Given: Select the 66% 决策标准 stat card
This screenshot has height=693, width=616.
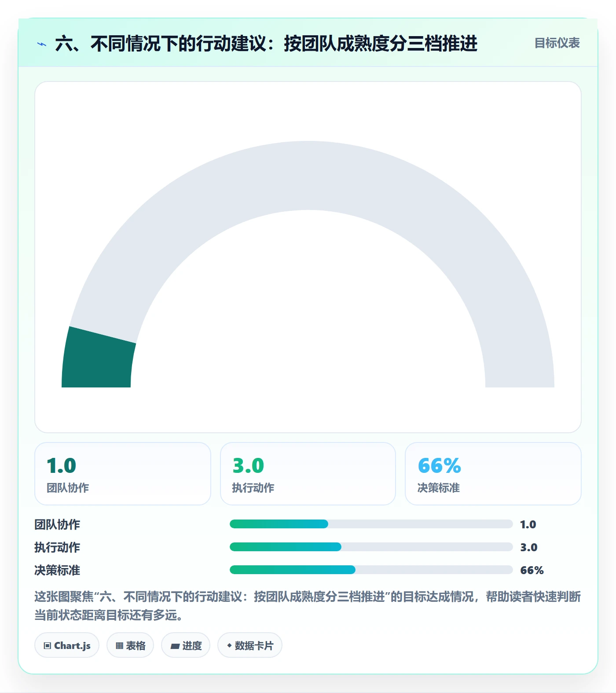Looking at the screenshot, I should click(493, 474).
